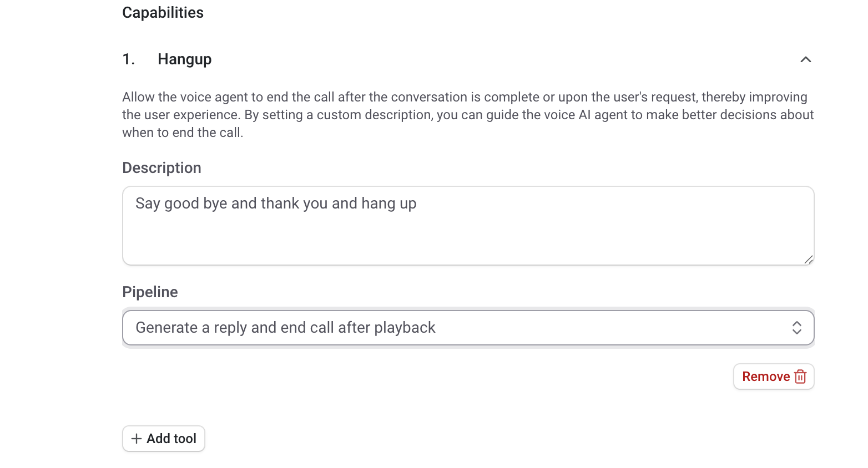This screenshot has width=868, height=468.
Task: Click the word 'Remove' in red
Action: (765, 377)
